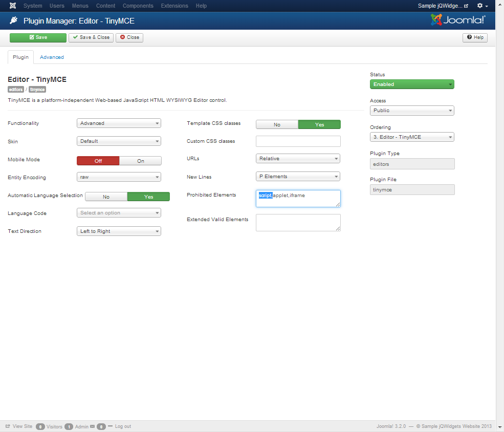The width and height of the screenshot is (504, 432).
Task: Set Automatic Language Selection to Yes
Action: [148, 197]
